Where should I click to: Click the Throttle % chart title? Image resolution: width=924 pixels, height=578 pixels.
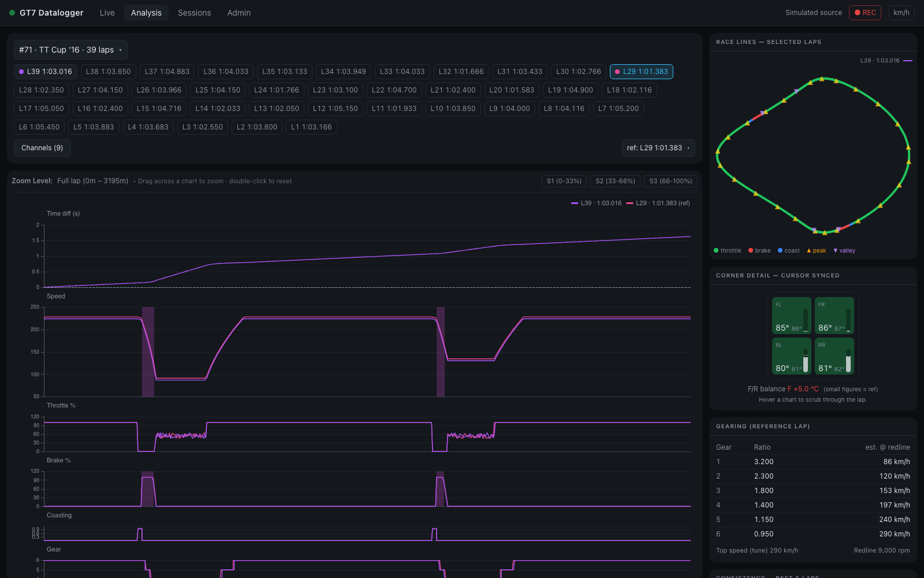pos(61,406)
